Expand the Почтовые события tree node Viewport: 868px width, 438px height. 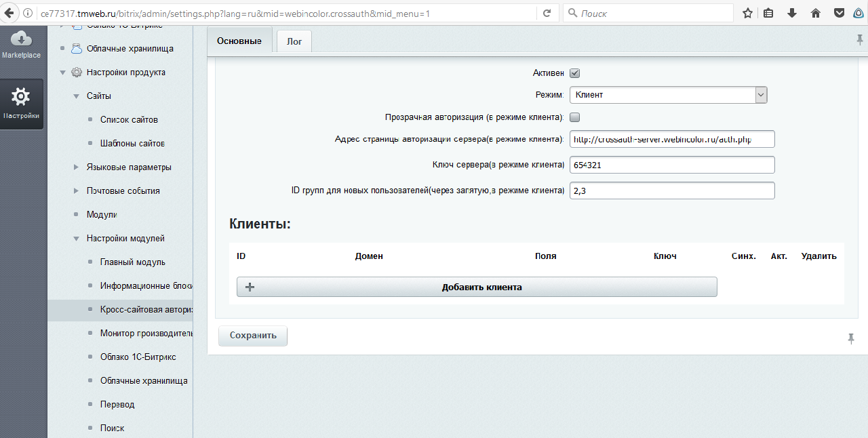(x=77, y=191)
